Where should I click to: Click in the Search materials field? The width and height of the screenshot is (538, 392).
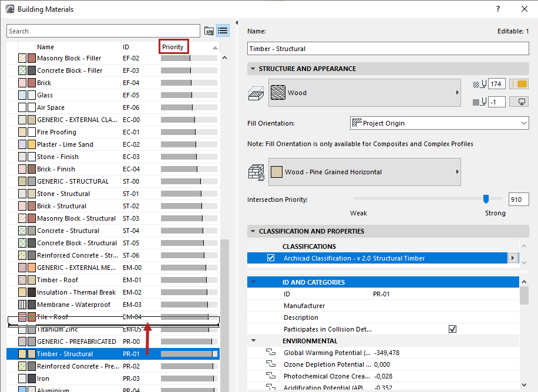point(103,31)
